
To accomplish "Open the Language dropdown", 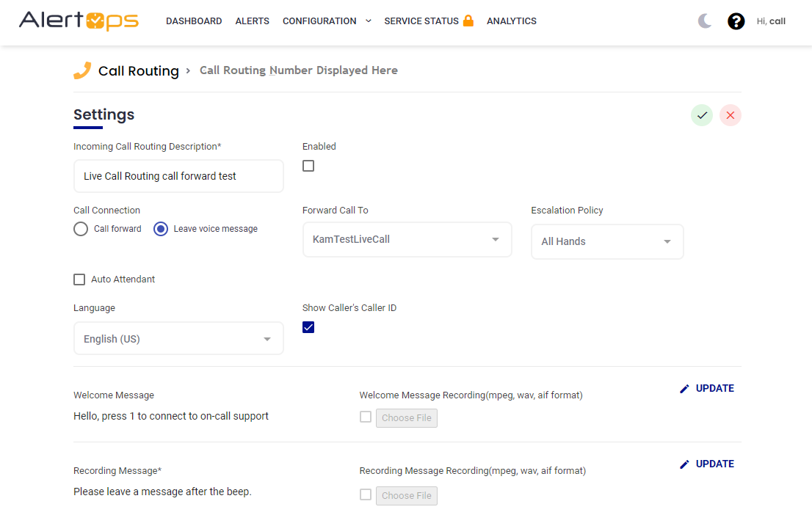I will click(178, 339).
